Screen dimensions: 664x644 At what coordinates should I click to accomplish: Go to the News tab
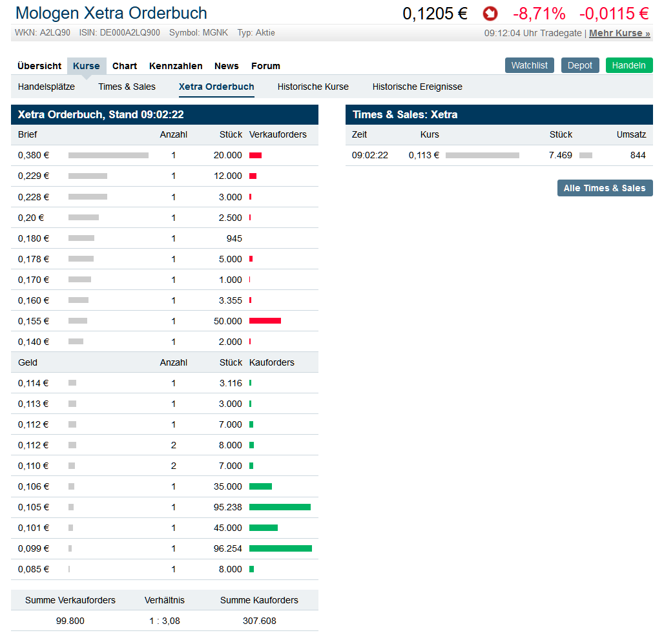coord(226,66)
